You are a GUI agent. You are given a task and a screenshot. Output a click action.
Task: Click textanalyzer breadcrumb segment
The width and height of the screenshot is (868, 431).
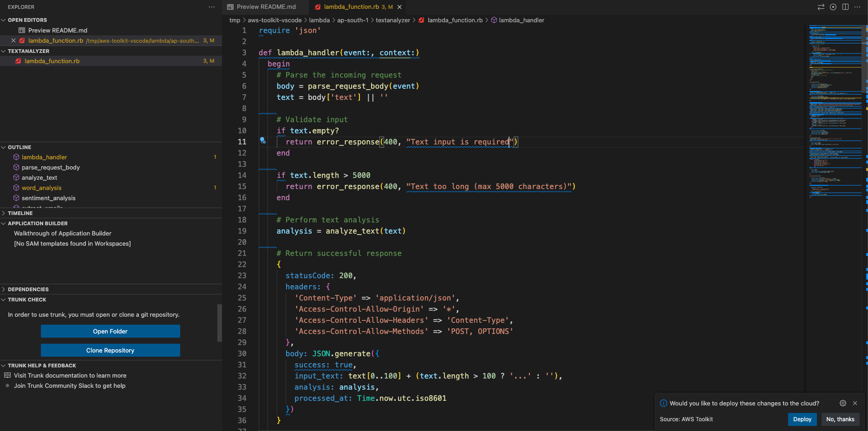pos(393,20)
